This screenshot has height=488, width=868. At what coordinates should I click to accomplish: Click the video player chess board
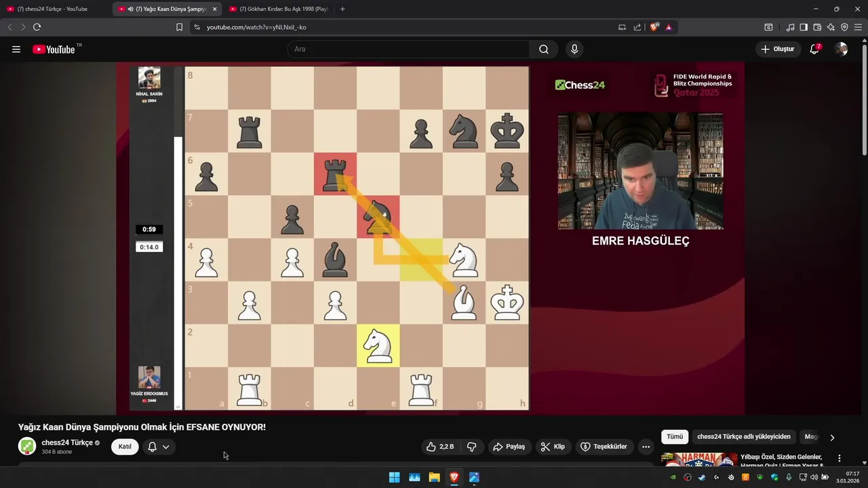pos(357,238)
